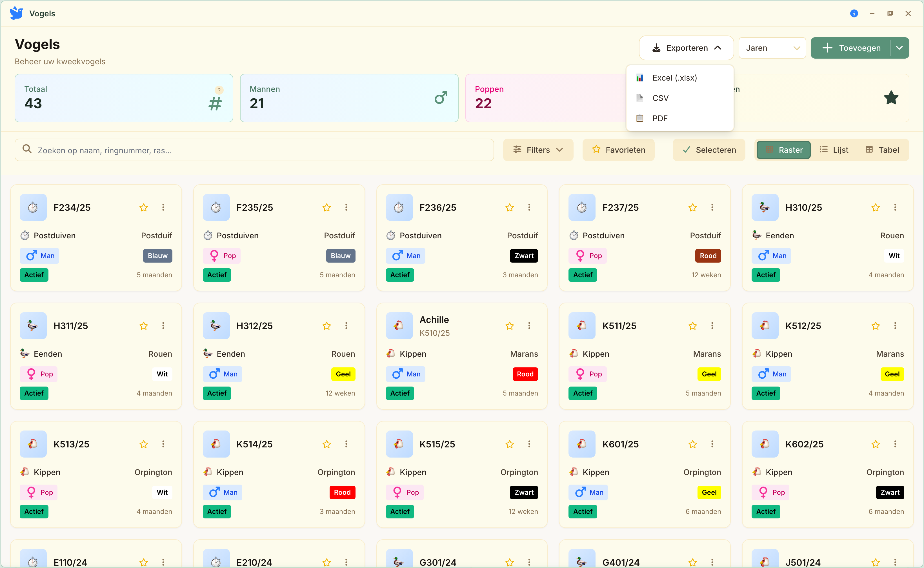Viewport: 924px width, 568px height.
Task: Click the Selecteren button
Action: click(x=709, y=150)
